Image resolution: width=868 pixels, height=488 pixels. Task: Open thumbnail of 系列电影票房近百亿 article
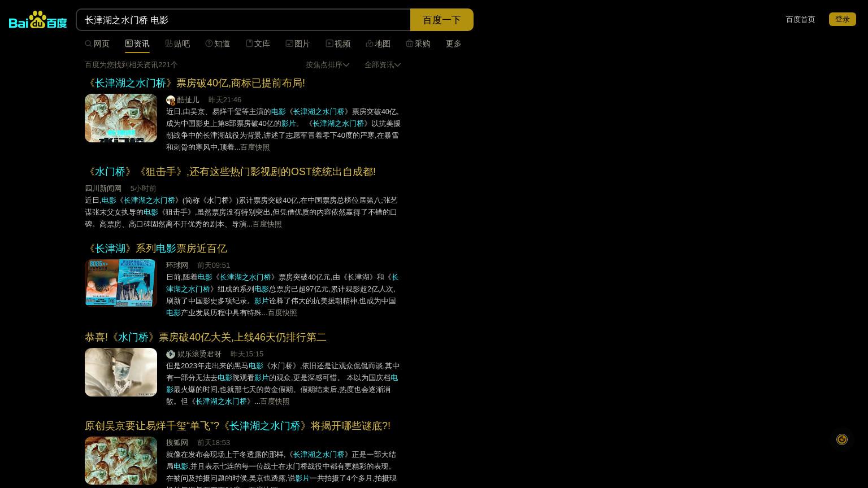(121, 283)
